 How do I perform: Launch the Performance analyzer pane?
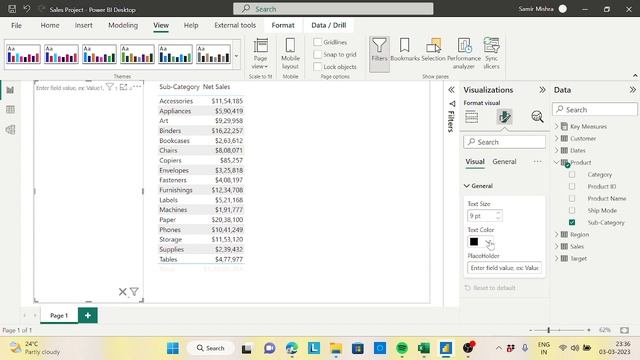pyautogui.click(x=464, y=53)
